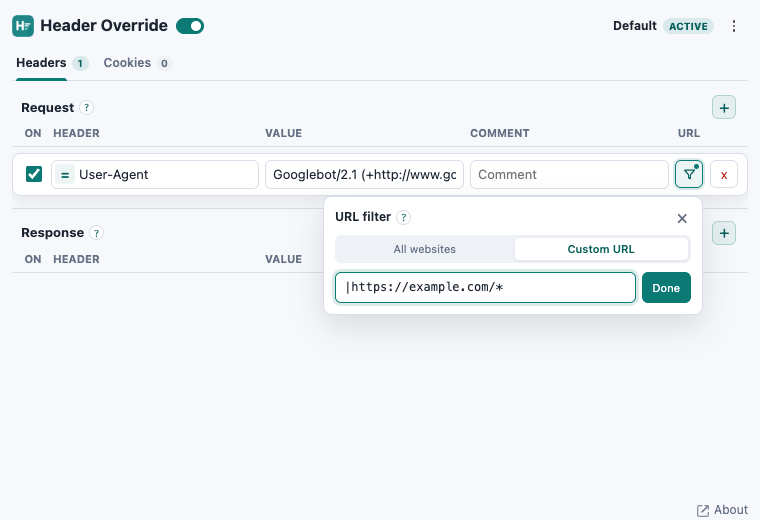Image resolution: width=760 pixels, height=520 pixels.
Task: Add a new response header row
Action: (724, 233)
